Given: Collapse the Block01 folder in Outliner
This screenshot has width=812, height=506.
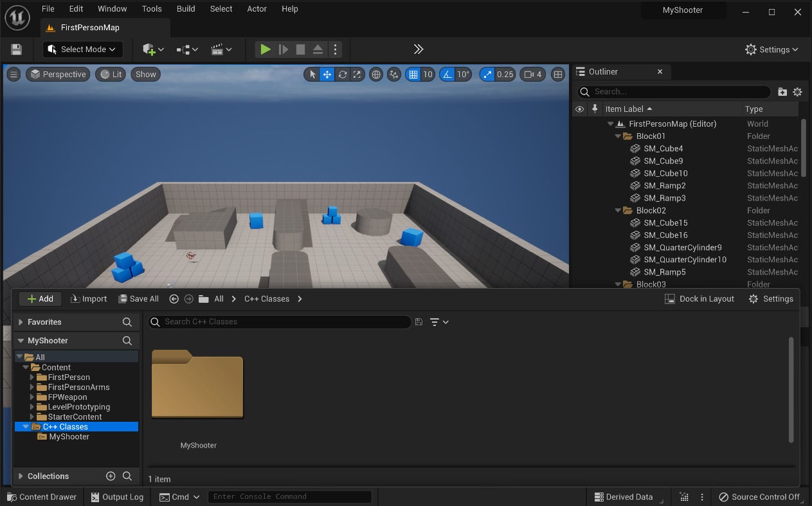Looking at the screenshot, I should coord(618,136).
